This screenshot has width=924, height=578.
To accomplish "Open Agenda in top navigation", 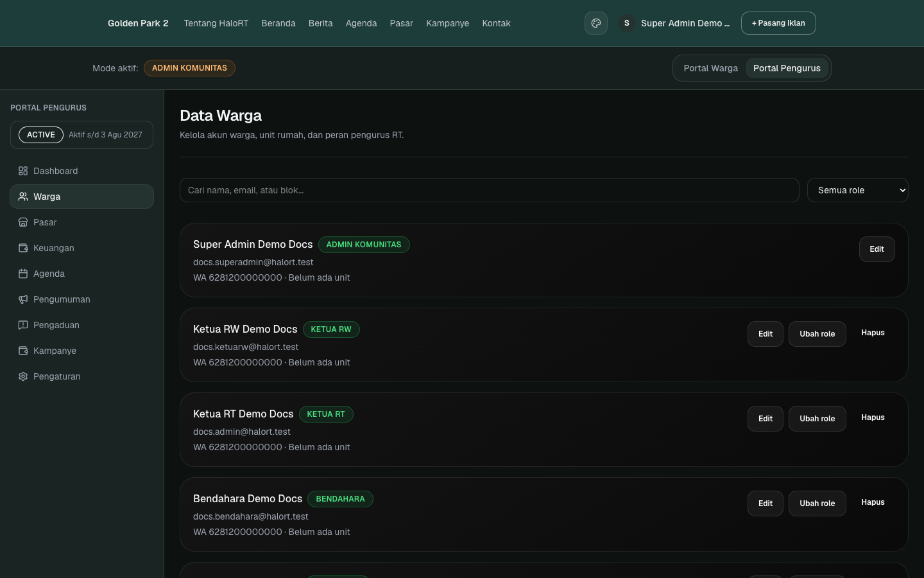I will pos(361,23).
